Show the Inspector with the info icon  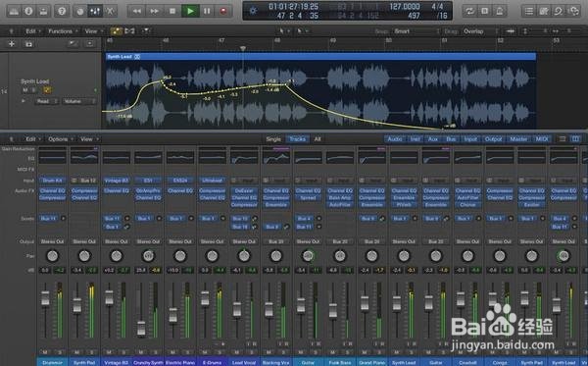click(28, 11)
